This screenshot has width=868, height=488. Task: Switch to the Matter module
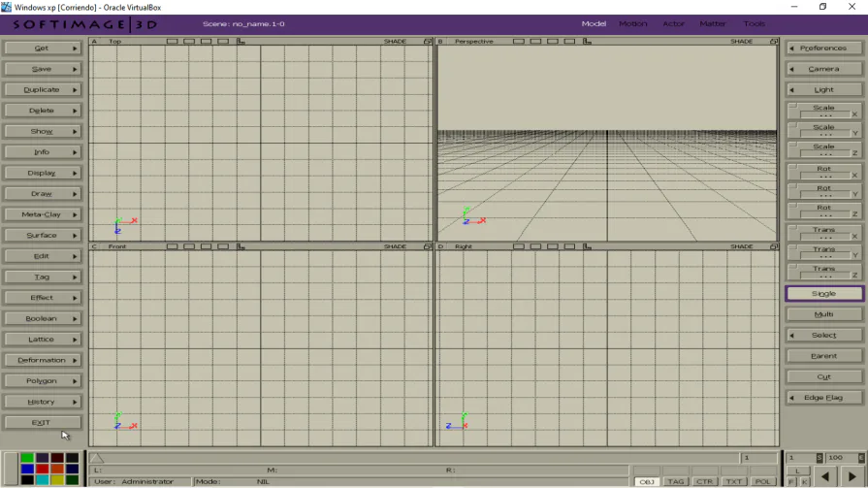point(713,24)
